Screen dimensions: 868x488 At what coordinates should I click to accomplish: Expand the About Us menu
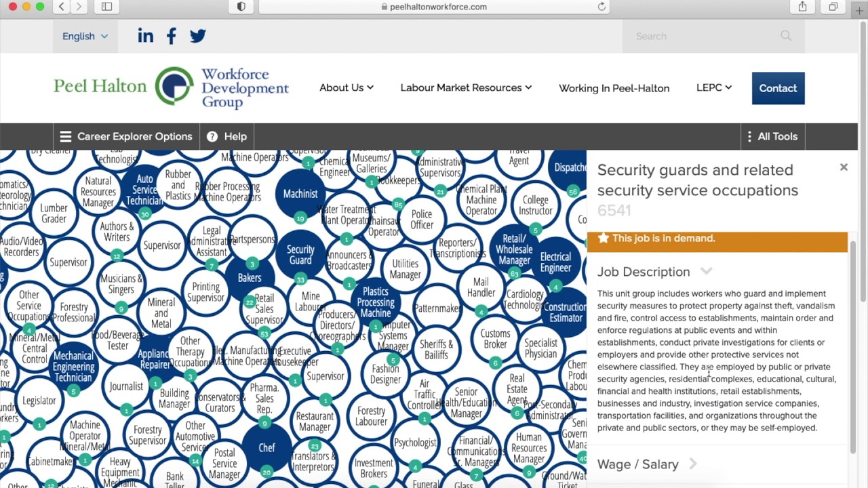click(x=347, y=87)
